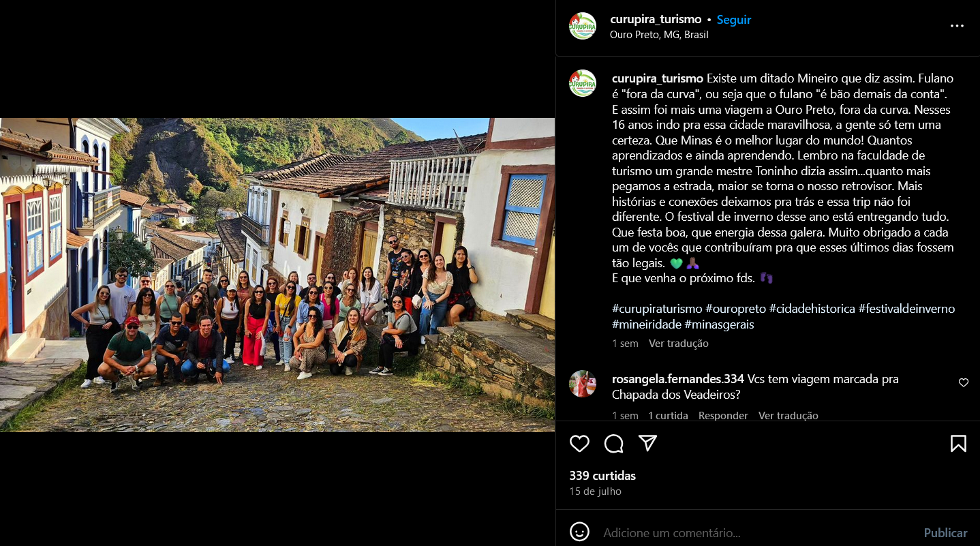This screenshot has width=980, height=546.
Task: Reply to the comment via Responder
Action: 723,415
